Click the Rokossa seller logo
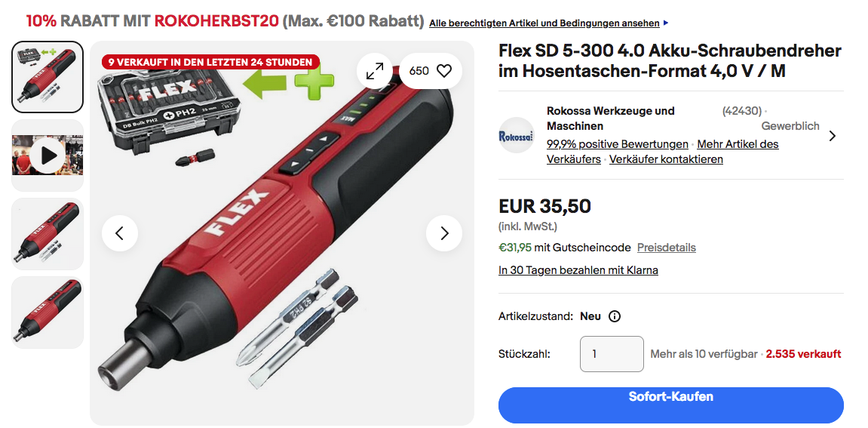Screen dimensions: 868x428 tap(516, 135)
